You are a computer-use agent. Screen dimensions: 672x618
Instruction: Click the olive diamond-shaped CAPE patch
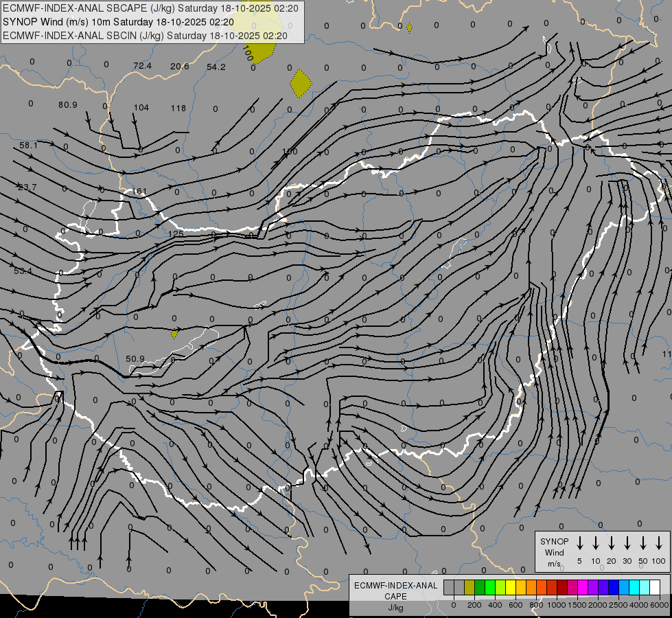[301, 83]
